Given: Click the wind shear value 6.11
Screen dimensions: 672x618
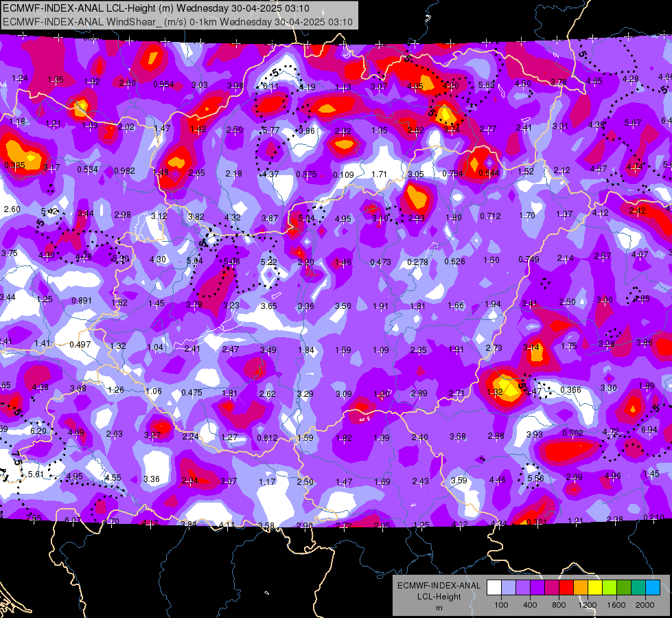Looking at the screenshot, I should point(270,87).
